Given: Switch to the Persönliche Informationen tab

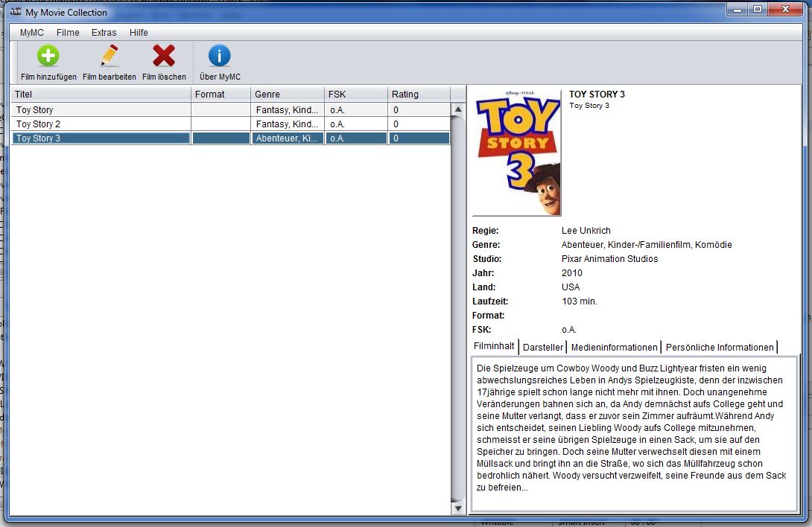Looking at the screenshot, I should click(720, 348).
